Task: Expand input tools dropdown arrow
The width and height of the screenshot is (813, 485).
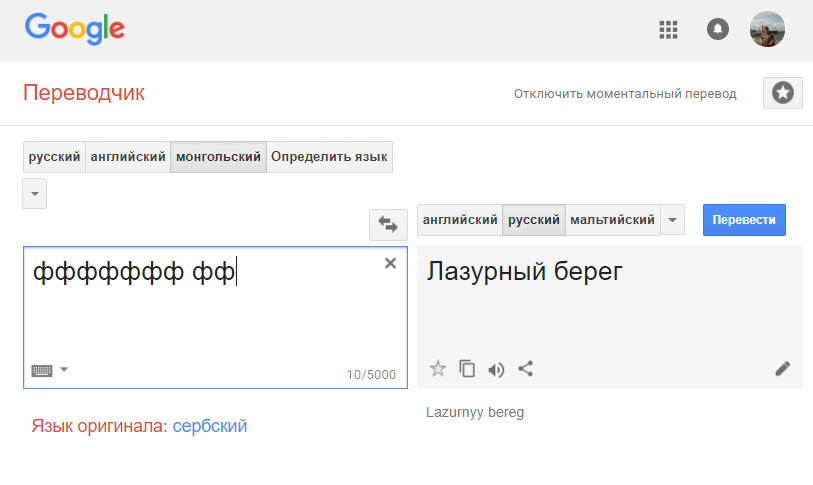Action: pos(64,369)
